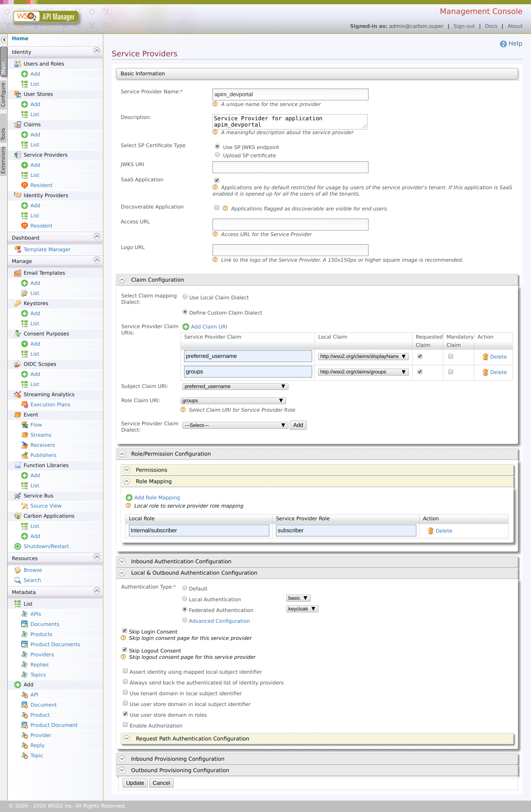Open the keycloak federated authenticator dropdown

point(302,609)
